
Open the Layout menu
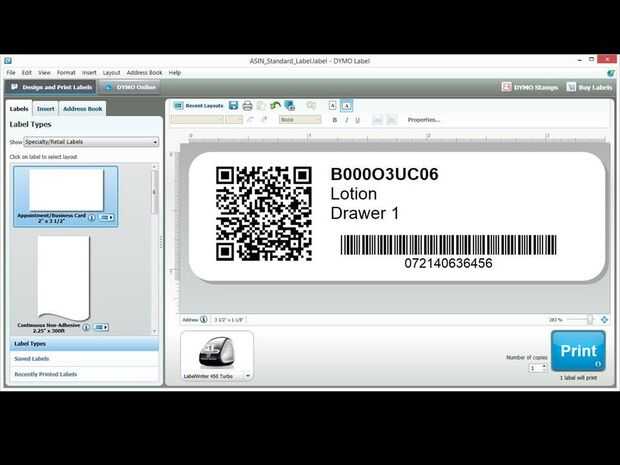point(111,73)
